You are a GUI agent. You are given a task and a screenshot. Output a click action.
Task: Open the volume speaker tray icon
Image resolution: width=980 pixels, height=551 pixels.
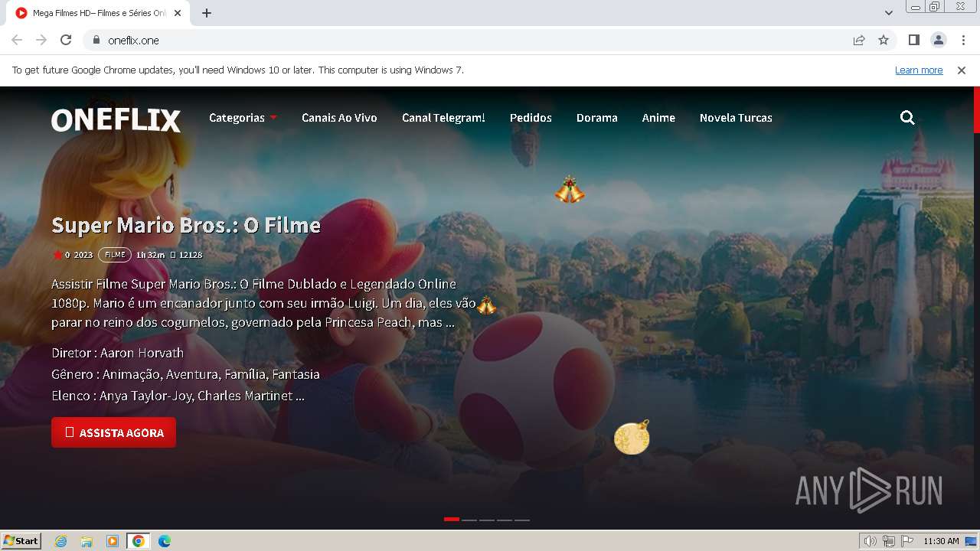pos(870,541)
